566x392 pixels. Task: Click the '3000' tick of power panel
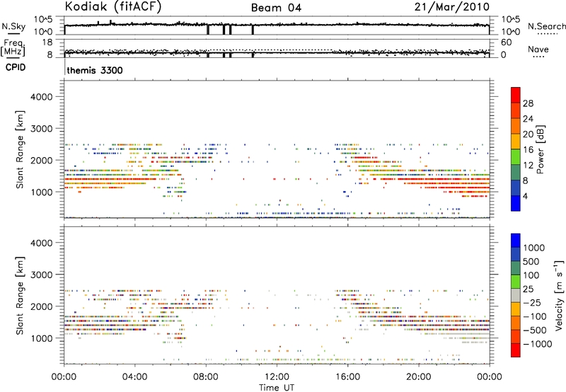point(42,129)
